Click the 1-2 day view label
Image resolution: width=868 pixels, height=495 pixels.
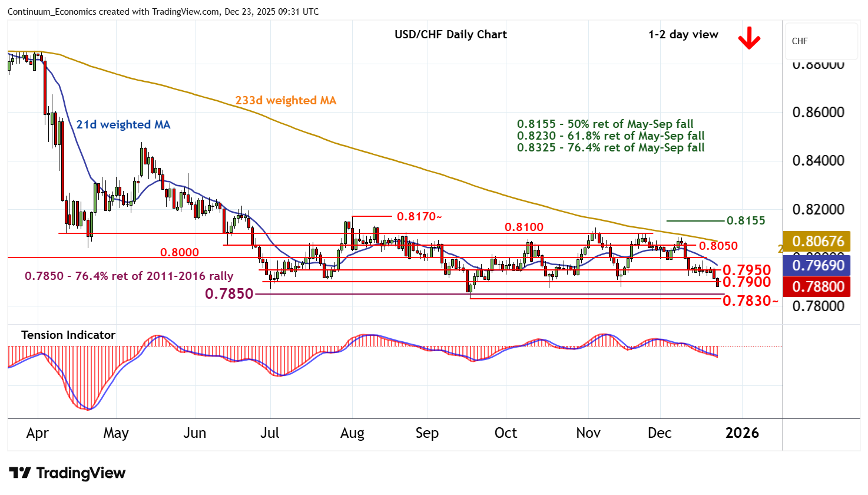(683, 35)
